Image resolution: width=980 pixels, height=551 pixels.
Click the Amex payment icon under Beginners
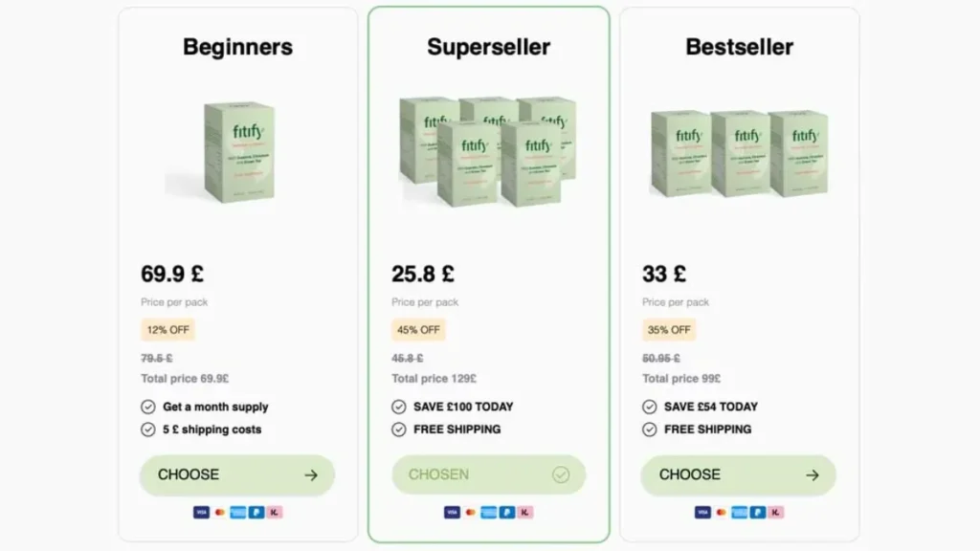pyautogui.click(x=237, y=512)
